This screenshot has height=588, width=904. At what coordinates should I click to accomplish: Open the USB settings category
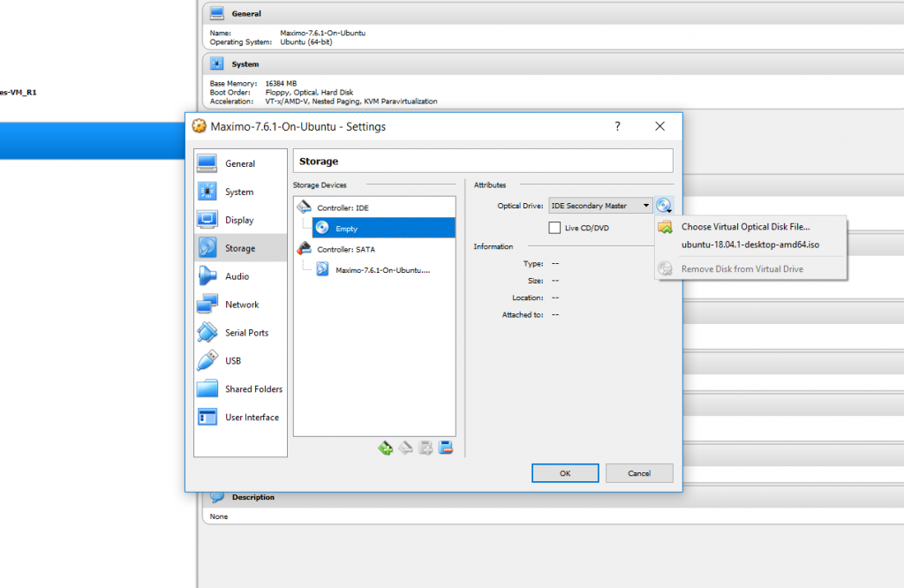coord(240,361)
